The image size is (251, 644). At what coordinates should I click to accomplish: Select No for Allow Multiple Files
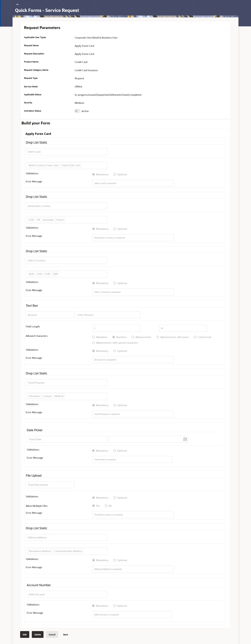click(x=106, y=506)
